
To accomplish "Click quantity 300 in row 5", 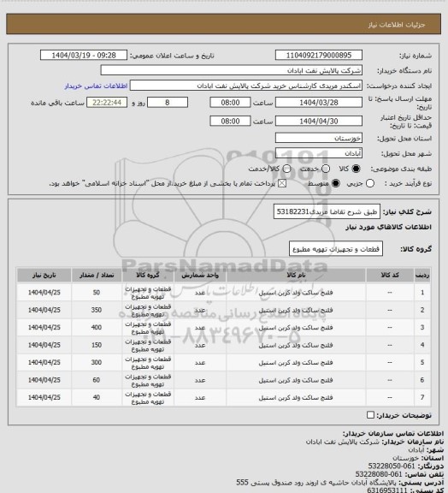I will point(97,363).
